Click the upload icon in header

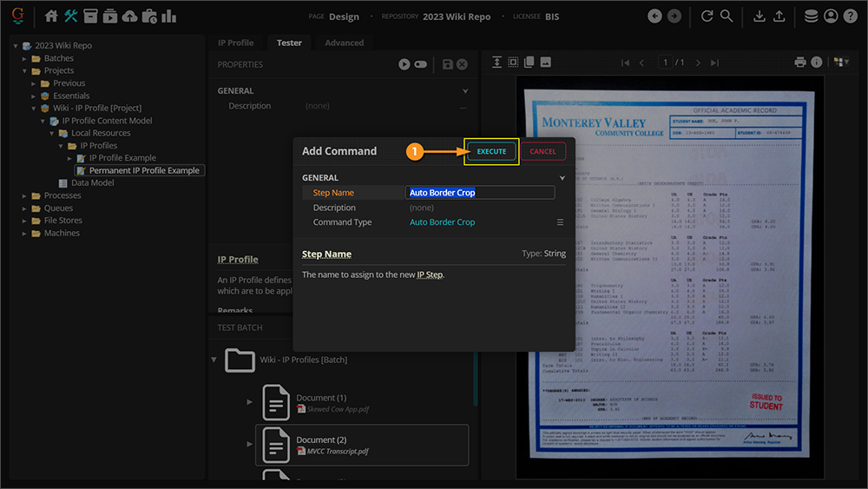coord(779,16)
